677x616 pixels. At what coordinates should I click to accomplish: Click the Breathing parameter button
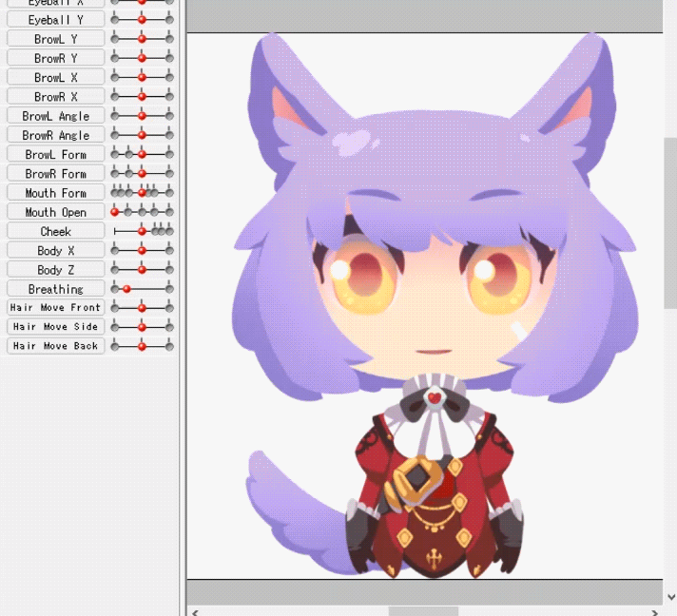pyautogui.click(x=55, y=289)
